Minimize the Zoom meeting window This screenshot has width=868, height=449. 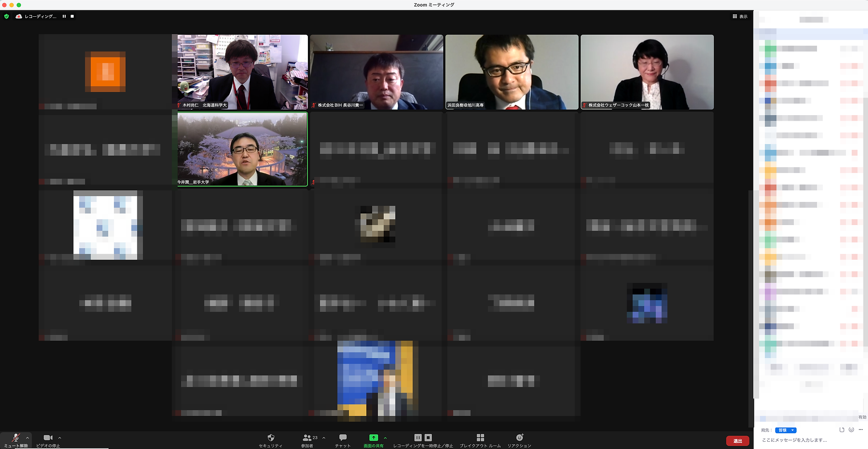tap(12, 5)
